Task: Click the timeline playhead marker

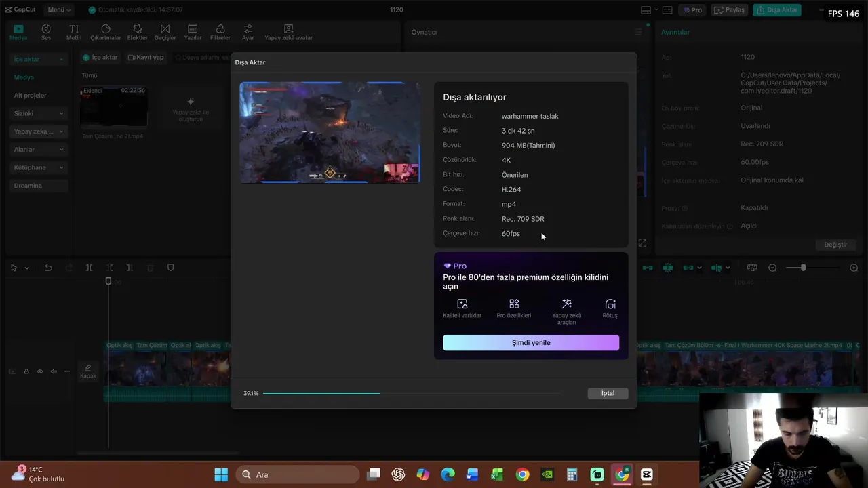Action: click(108, 281)
